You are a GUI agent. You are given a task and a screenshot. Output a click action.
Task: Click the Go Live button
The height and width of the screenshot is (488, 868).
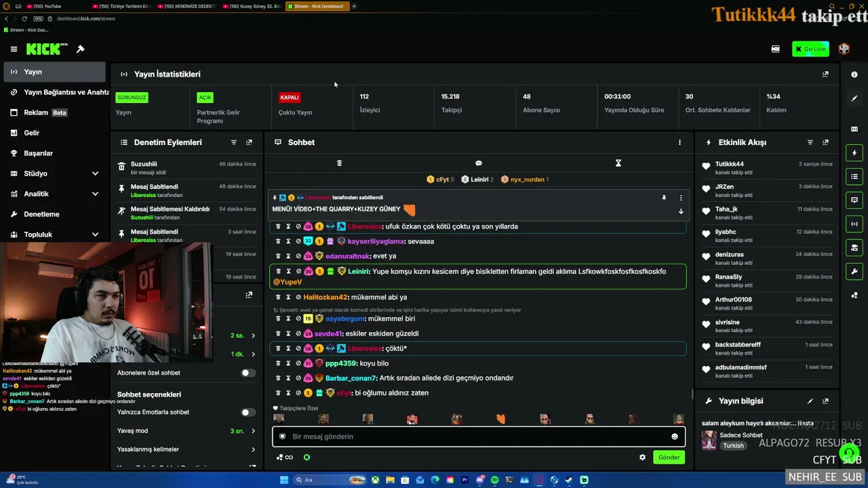point(810,49)
